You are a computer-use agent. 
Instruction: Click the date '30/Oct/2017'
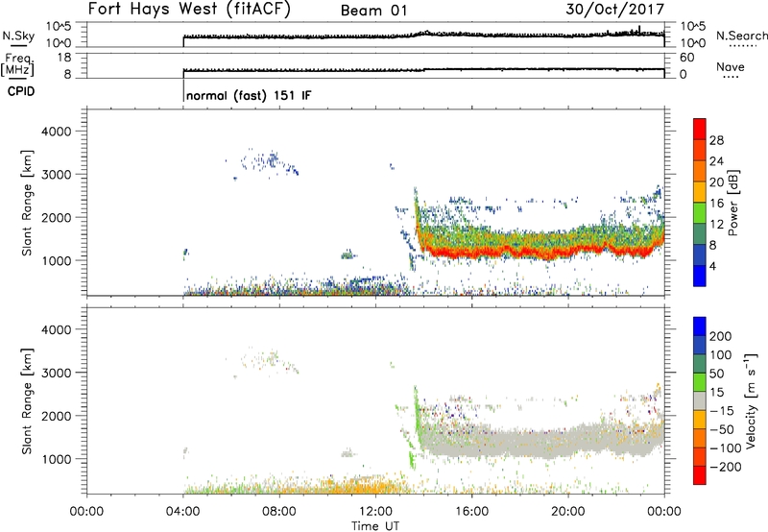click(x=614, y=9)
